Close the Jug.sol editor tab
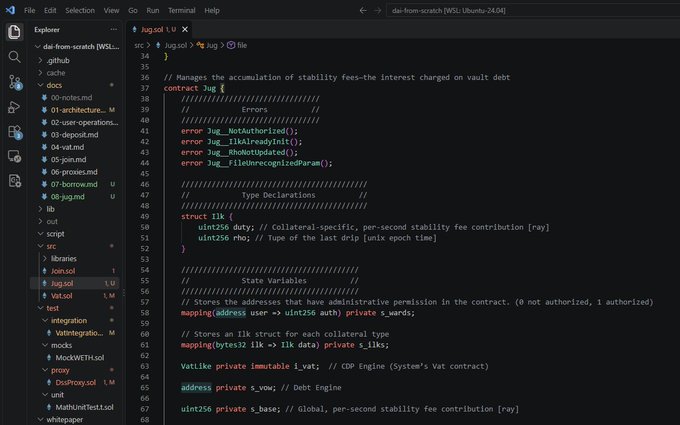The width and height of the screenshot is (680, 425). click(x=185, y=29)
